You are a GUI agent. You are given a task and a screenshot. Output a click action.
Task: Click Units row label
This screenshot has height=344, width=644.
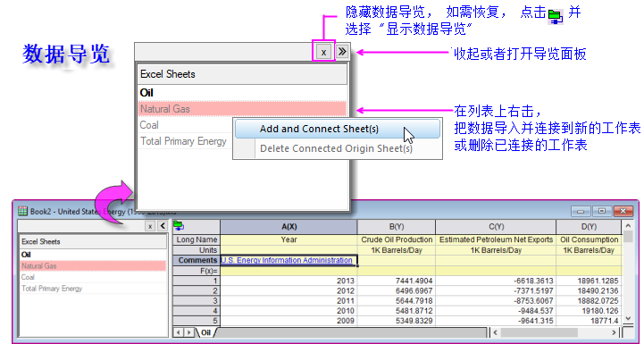tap(197, 250)
